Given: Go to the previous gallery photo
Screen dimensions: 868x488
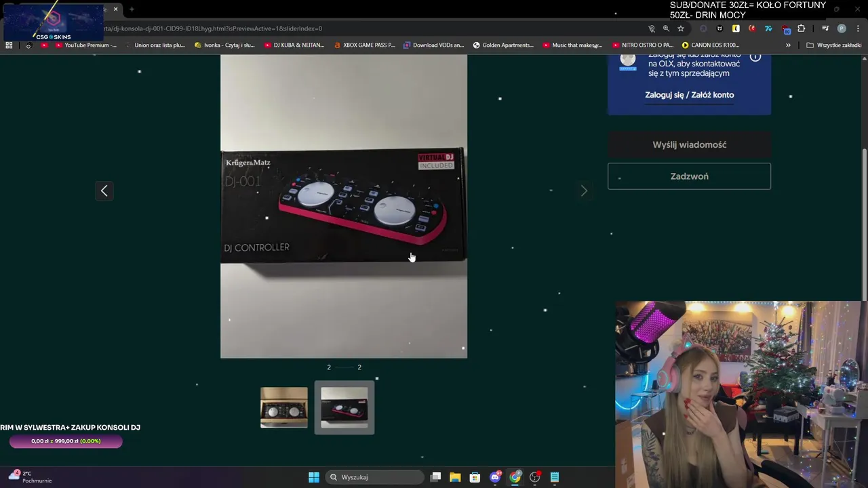Looking at the screenshot, I should [104, 191].
